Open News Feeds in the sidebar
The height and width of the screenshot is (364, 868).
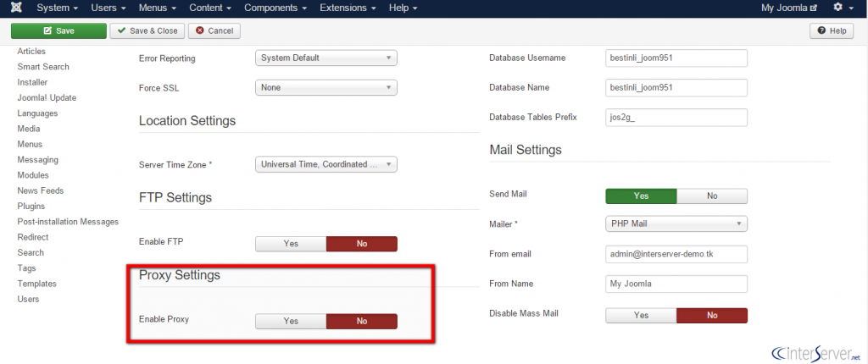tap(41, 190)
